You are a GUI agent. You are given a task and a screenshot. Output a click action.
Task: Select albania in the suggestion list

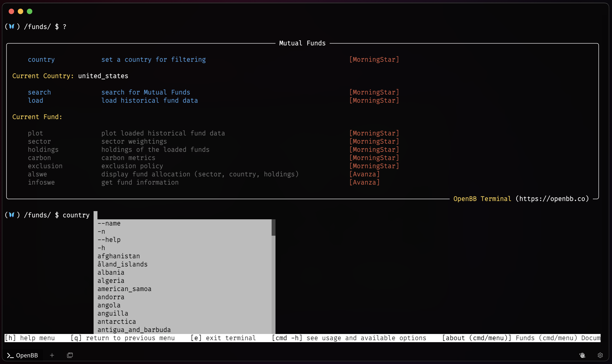(x=183, y=273)
